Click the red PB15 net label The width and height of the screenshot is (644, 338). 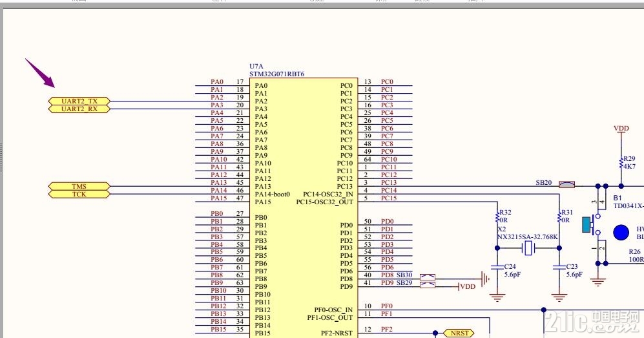click(x=218, y=330)
